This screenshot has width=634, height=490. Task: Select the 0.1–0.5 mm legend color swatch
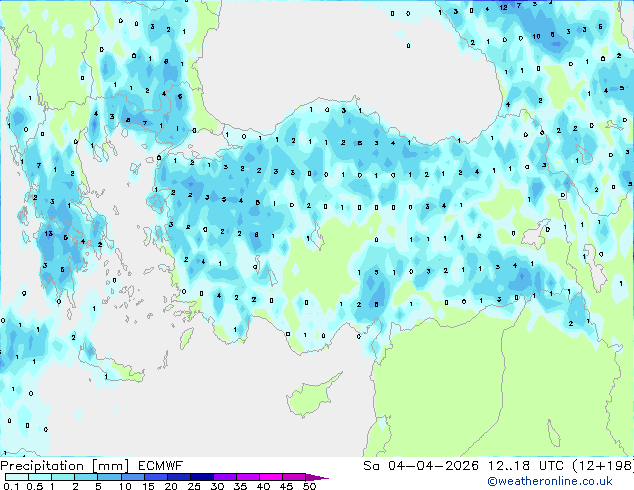(x=17, y=477)
